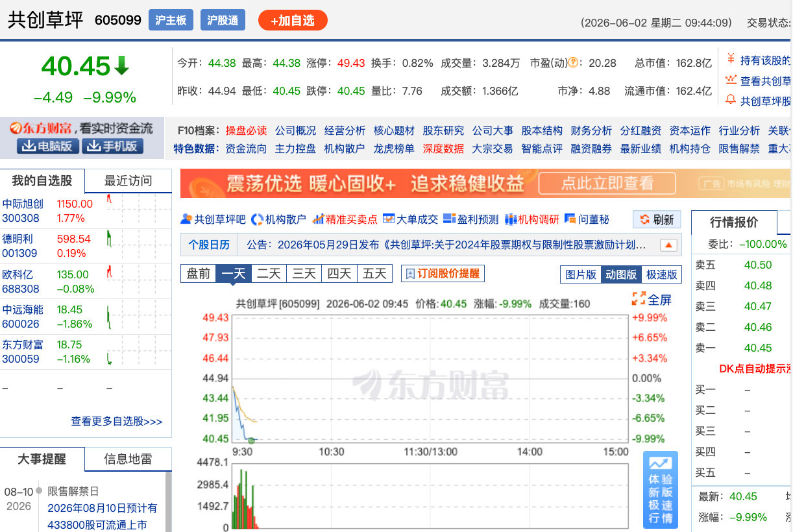The image size is (793, 532).
Task: Click 订阅股价提醒 button
Action: [x=443, y=273]
